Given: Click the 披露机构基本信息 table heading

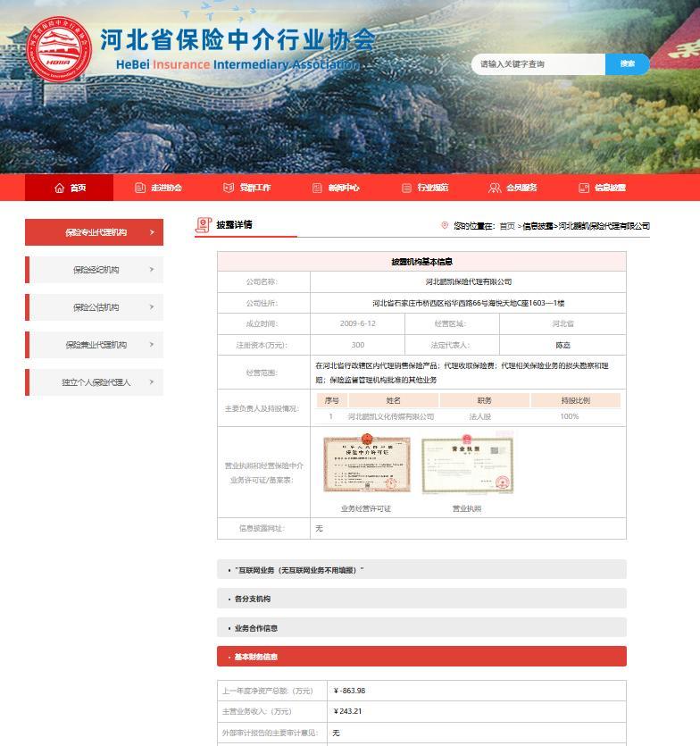Looking at the screenshot, I should [x=421, y=262].
